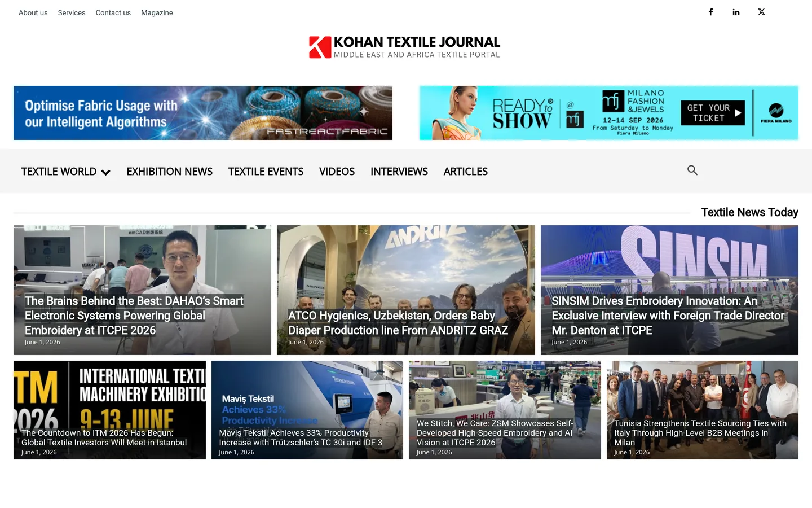Image resolution: width=812 pixels, height=508 pixels.
Task: Open the Articles menu item
Action: tap(466, 172)
